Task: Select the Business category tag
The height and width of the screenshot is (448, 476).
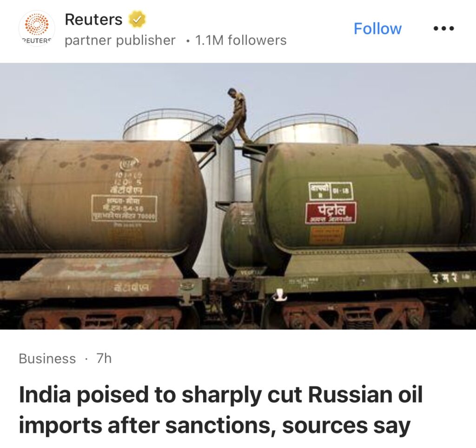Action: [x=47, y=358]
